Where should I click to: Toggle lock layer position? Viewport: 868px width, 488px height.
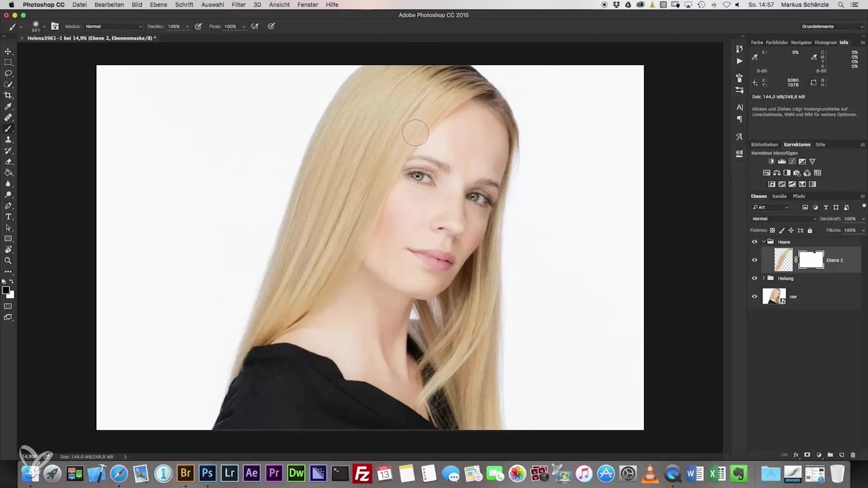point(791,230)
